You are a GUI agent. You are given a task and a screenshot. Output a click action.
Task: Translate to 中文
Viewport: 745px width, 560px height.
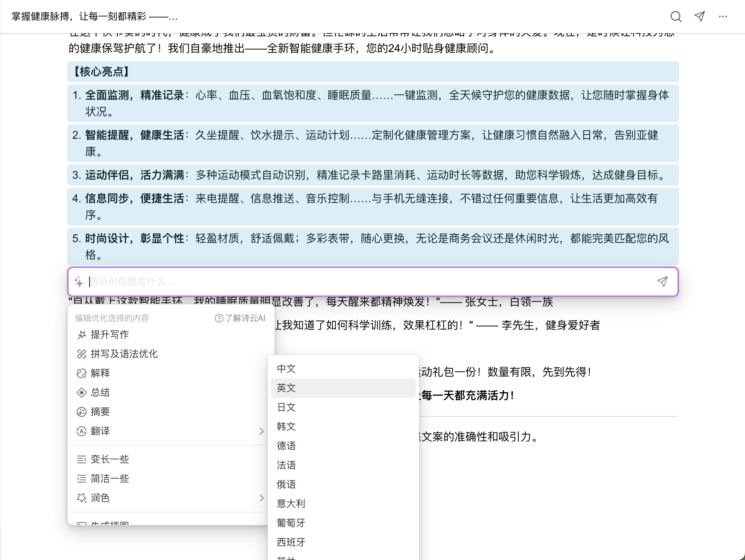tap(343, 369)
